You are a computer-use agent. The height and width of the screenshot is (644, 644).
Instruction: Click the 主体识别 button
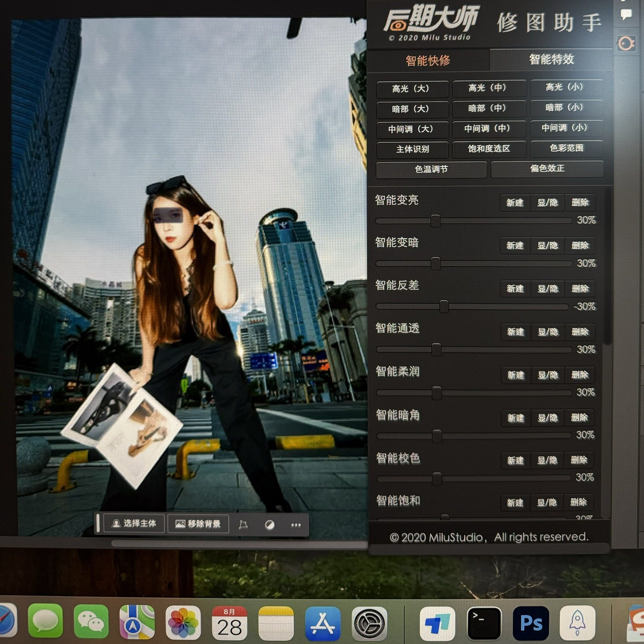[x=412, y=149]
